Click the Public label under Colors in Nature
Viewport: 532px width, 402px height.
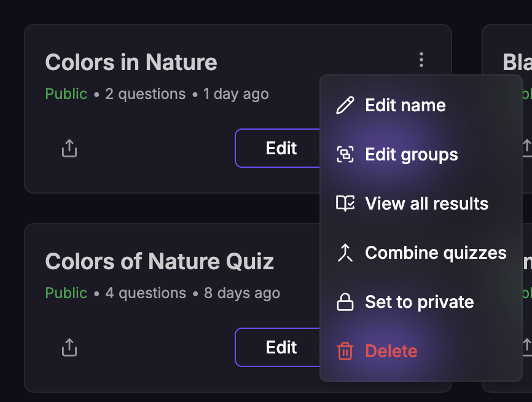(x=66, y=94)
